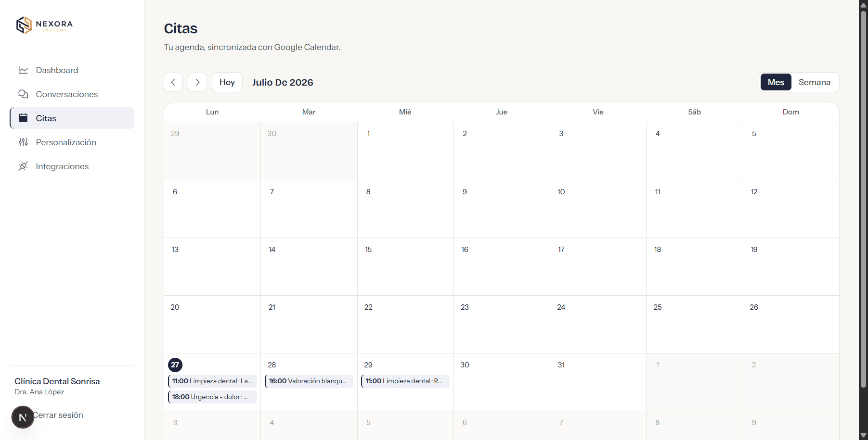This screenshot has height=440, width=868.
Task: Click the scrollbar down arrow
Action: point(864,435)
